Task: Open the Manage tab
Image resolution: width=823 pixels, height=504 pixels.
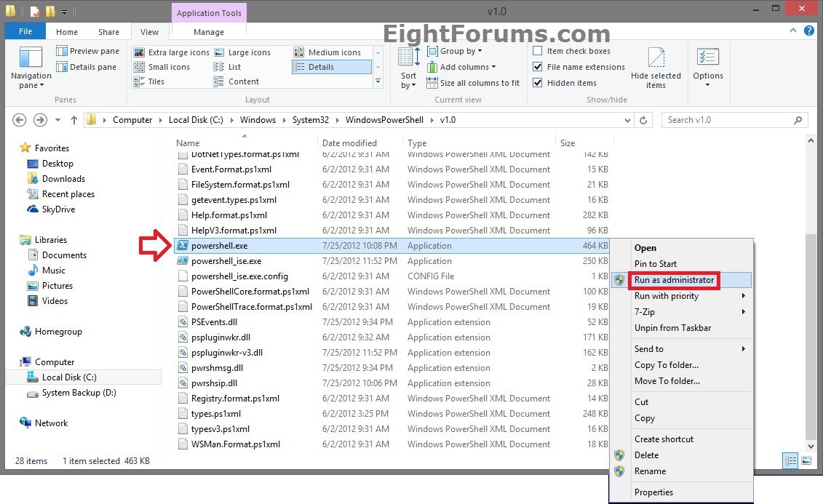Action: coord(208,32)
